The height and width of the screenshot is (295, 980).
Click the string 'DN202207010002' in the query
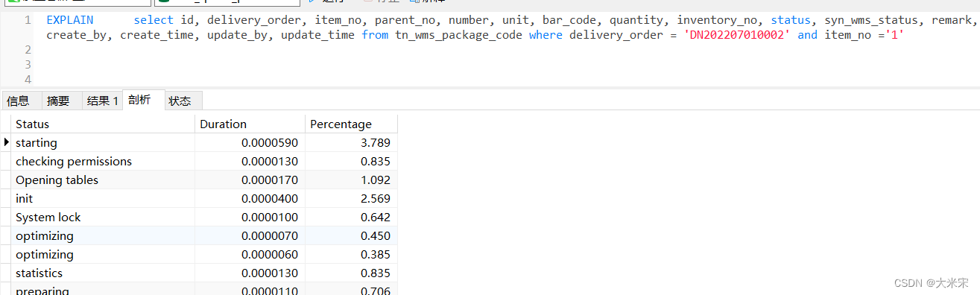click(x=737, y=35)
